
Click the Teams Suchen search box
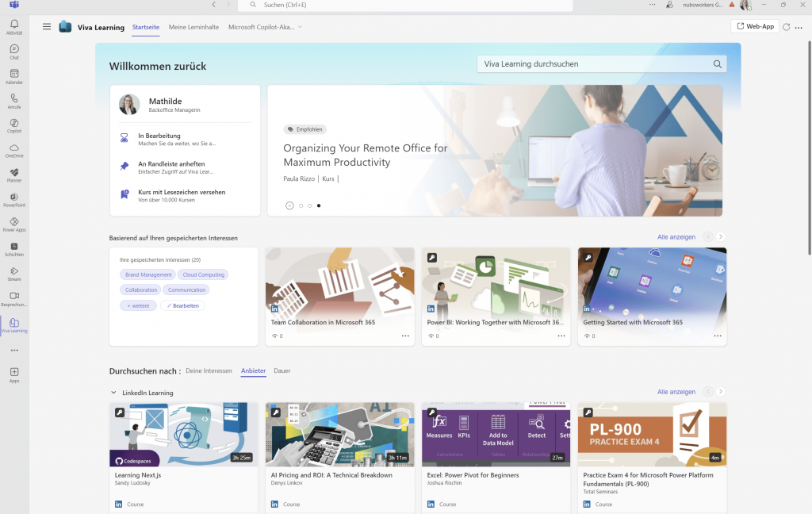[x=405, y=6]
